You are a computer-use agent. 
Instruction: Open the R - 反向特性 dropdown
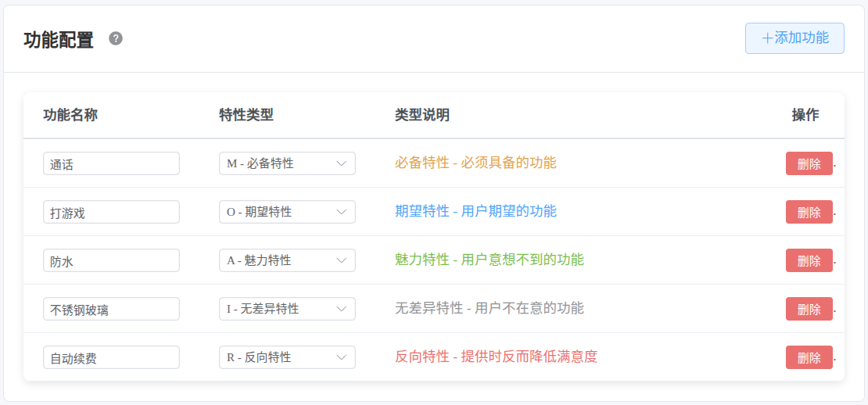tap(287, 357)
